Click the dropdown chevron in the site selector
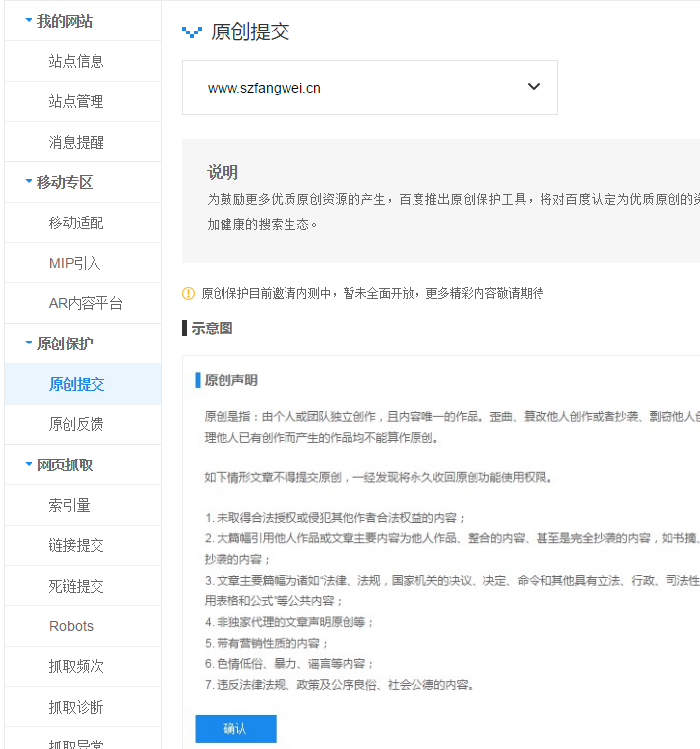The image size is (700, 749). [x=534, y=87]
